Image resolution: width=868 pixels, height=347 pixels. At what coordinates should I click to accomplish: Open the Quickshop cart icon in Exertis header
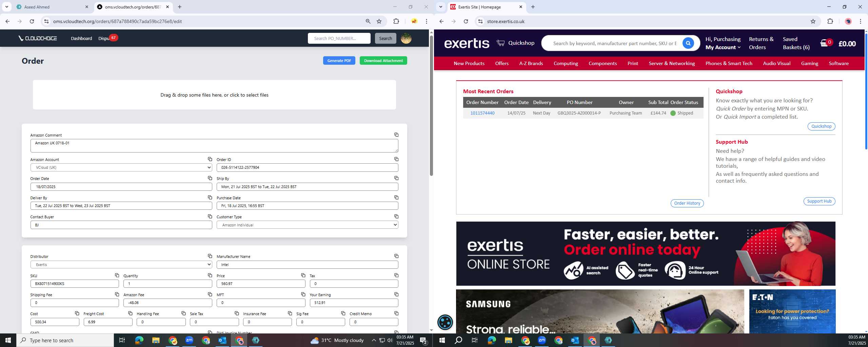[500, 43]
